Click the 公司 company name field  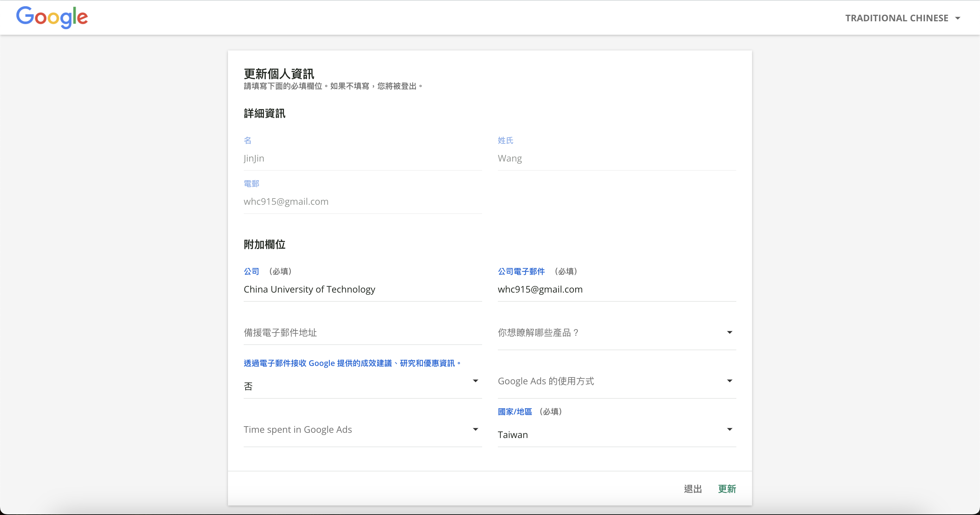click(x=362, y=290)
